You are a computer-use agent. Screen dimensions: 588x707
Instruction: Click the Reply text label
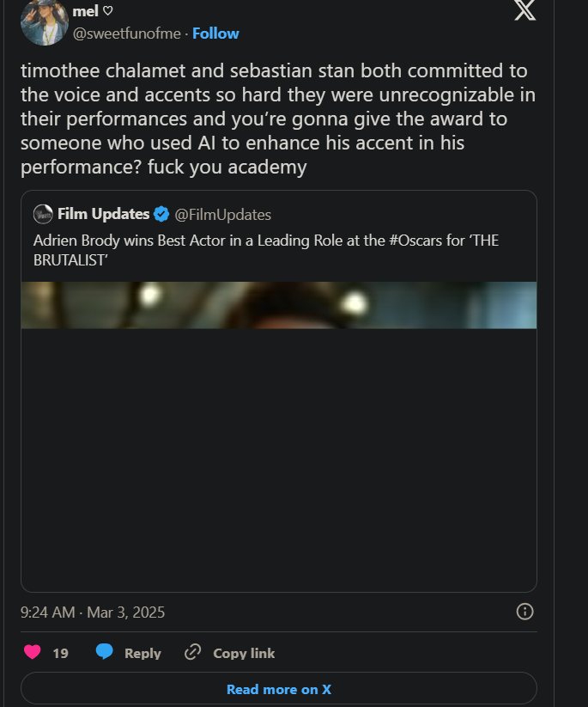(x=142, y=653)
